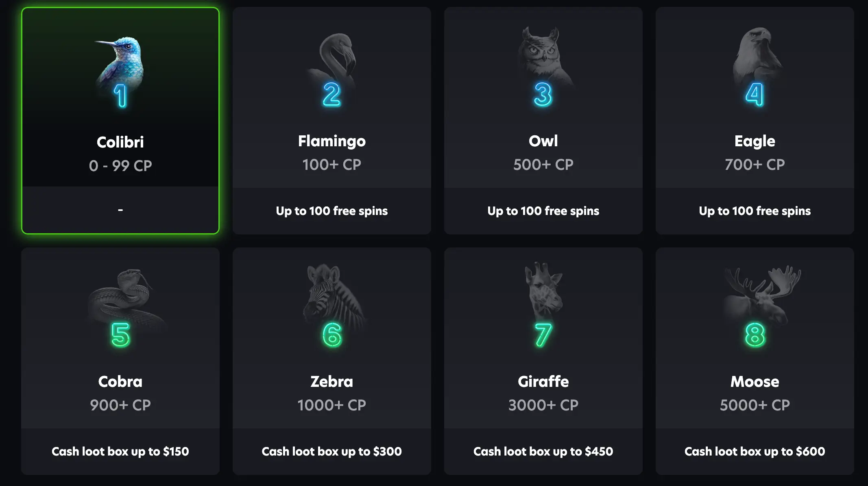Click 'Cash loot box up to $300'
Viewport: 868px width, 486px height.
click(x=332, y=451)
